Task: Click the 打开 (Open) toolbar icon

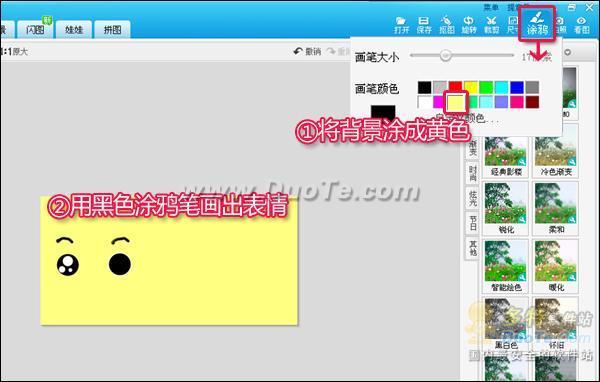Action: click(x=401, y=25)
